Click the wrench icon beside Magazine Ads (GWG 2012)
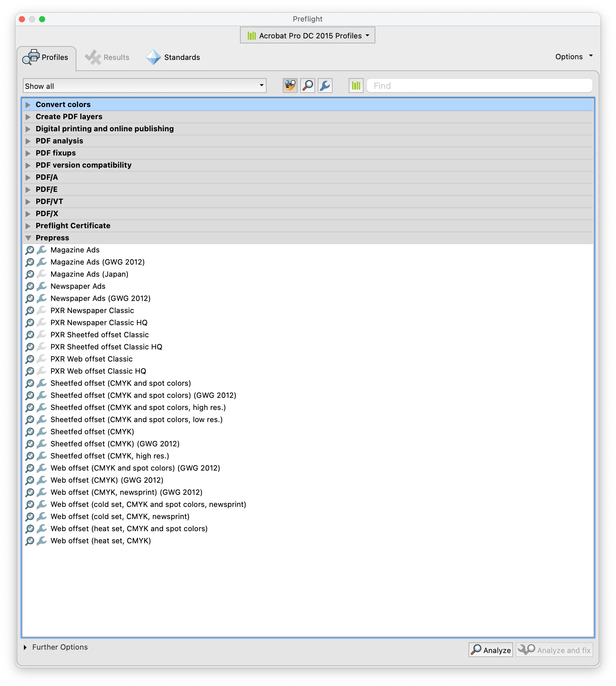Screen dimensions: 616x686 pyautogui.click(x=42, y=262)
